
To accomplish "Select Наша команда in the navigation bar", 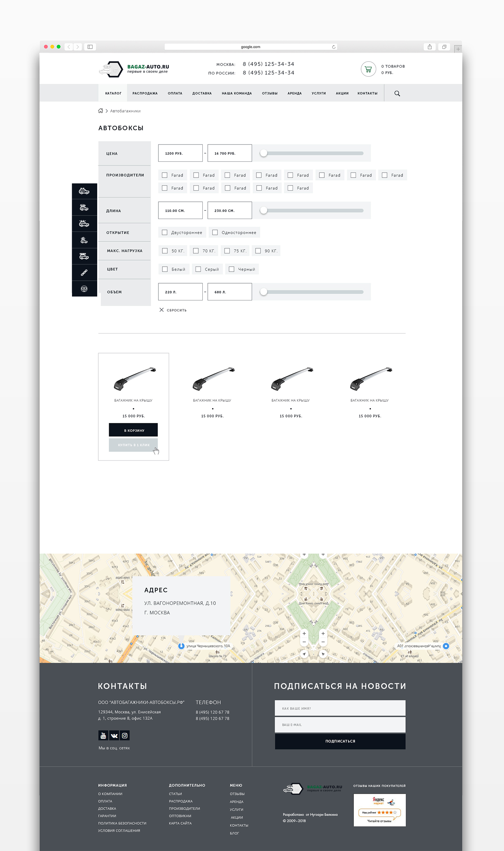I will 237,93.
